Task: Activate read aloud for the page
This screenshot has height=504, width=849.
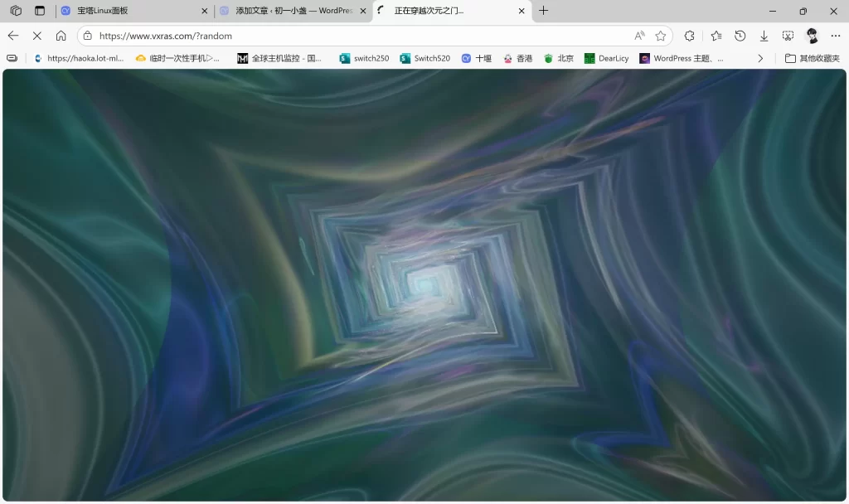Action: click(x=639, y=36)
